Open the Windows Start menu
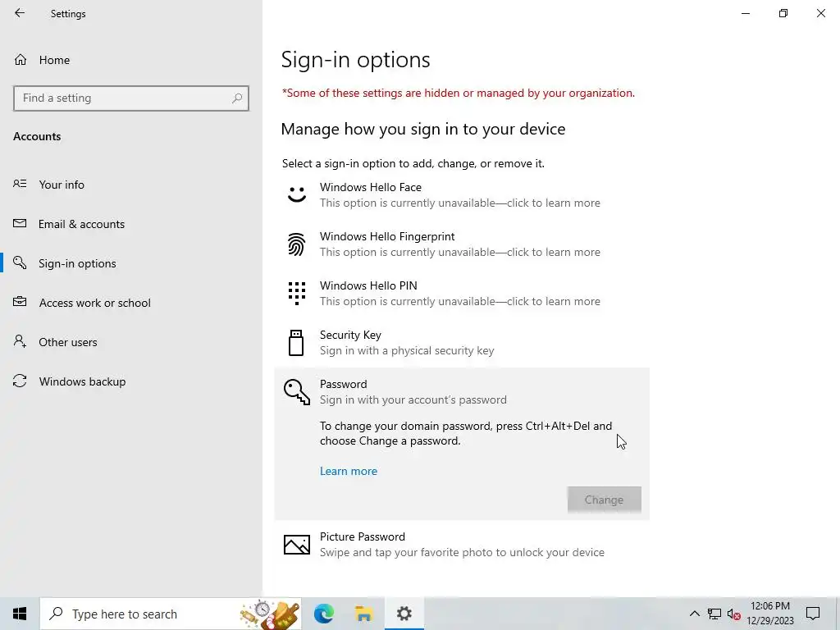The height and width of the screenshot is (630, 840). [x=20, y=614]
